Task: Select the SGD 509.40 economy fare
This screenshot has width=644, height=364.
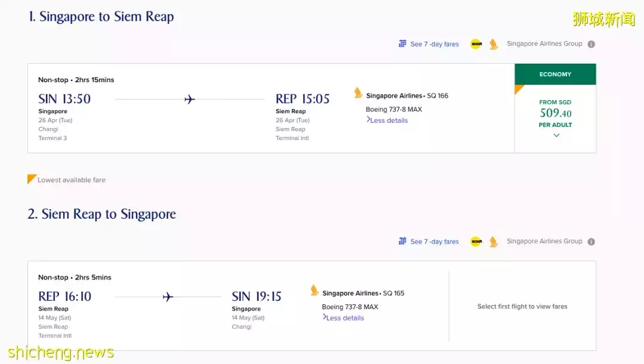Action: tap(555, 113)
